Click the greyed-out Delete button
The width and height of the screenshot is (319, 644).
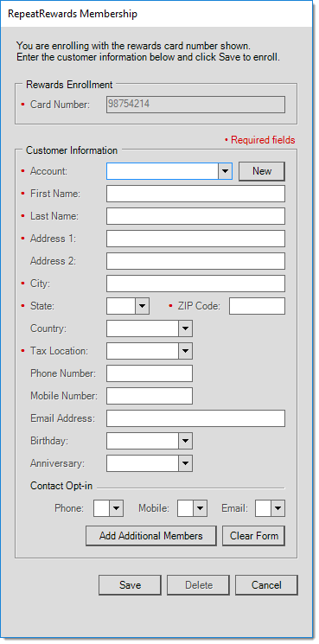coord(198,585)
